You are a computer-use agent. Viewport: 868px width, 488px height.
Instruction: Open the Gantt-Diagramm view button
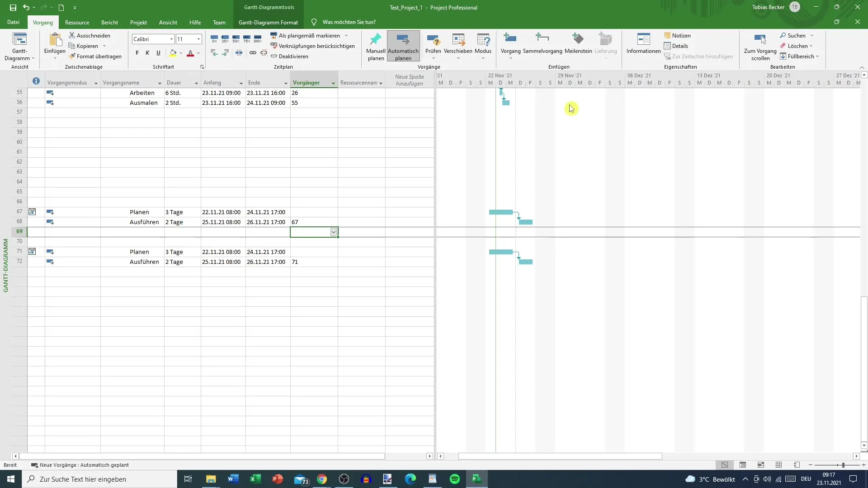coord(19,47)
